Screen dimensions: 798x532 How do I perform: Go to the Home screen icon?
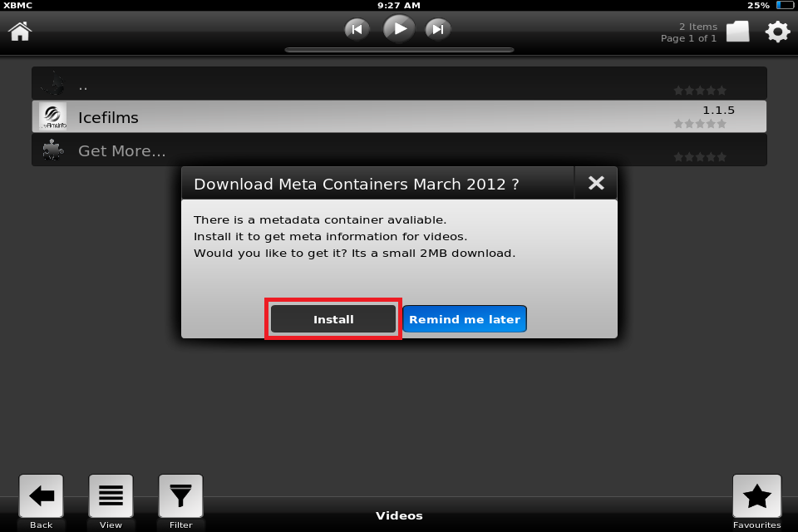20,32
